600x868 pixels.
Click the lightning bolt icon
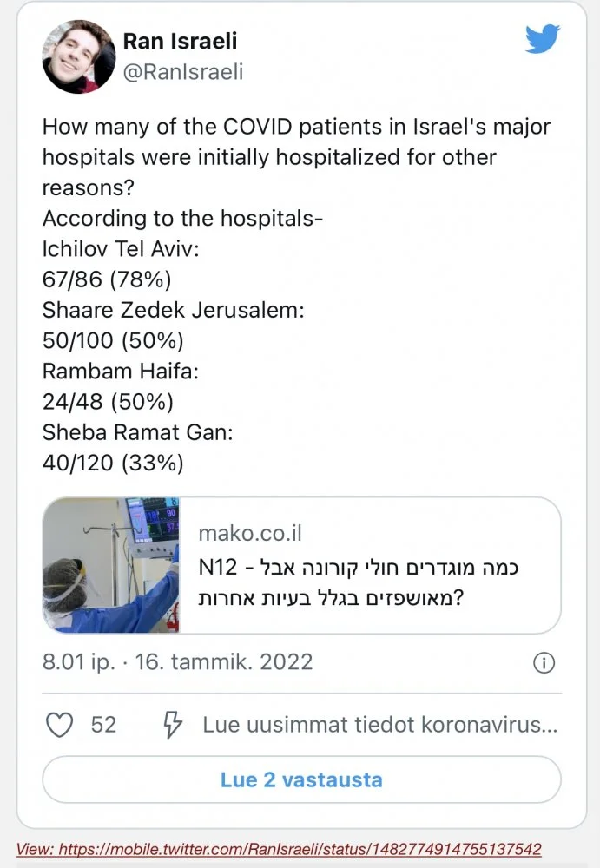tap(172, 725)
